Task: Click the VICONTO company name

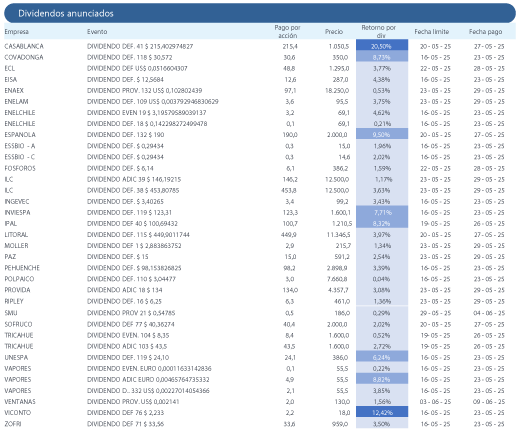Action: coord(18,413)
